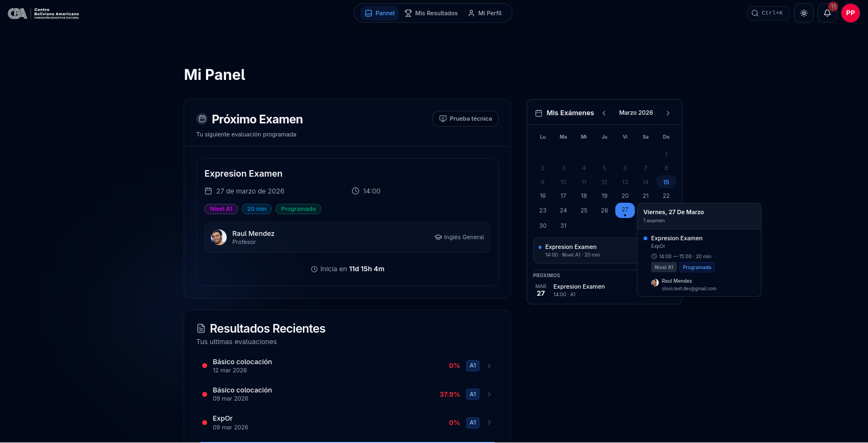Screen dimensions: 868x443
Task: Click the calendar icon beside Próximo Examen
Action: [202, 118]
